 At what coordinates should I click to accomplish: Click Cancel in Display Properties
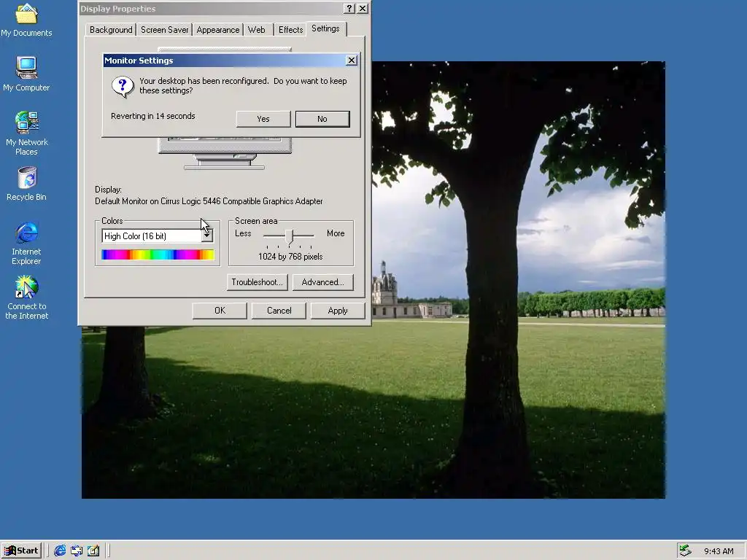coord(279,311)
